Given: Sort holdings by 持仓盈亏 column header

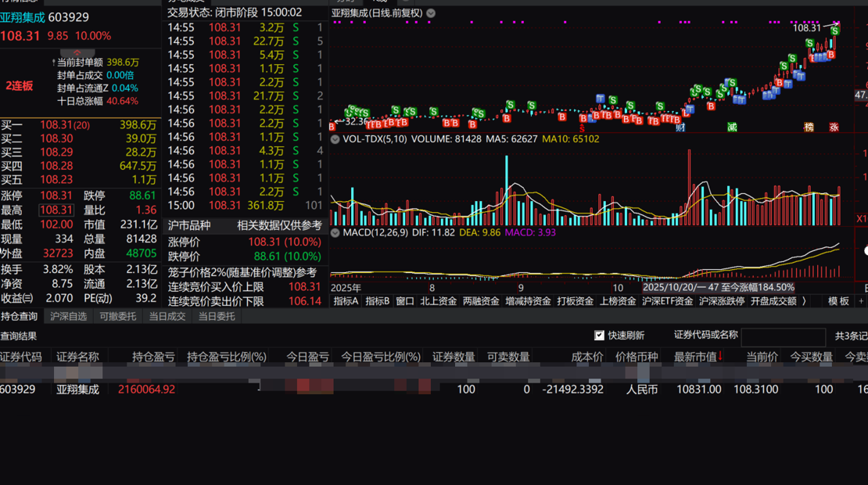Looking at the screenshot, I should click(153, 357).
